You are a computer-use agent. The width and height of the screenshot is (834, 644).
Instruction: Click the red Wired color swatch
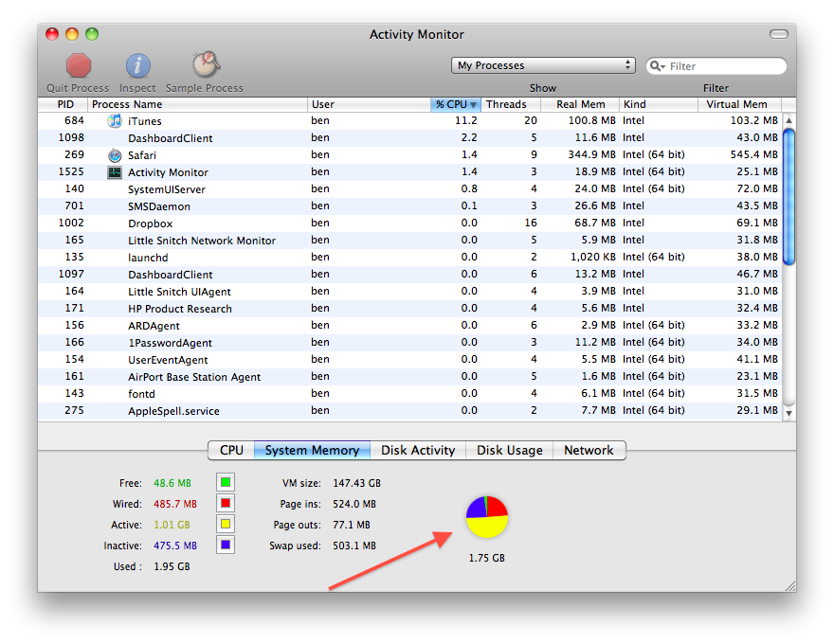(x=226, y=503)
